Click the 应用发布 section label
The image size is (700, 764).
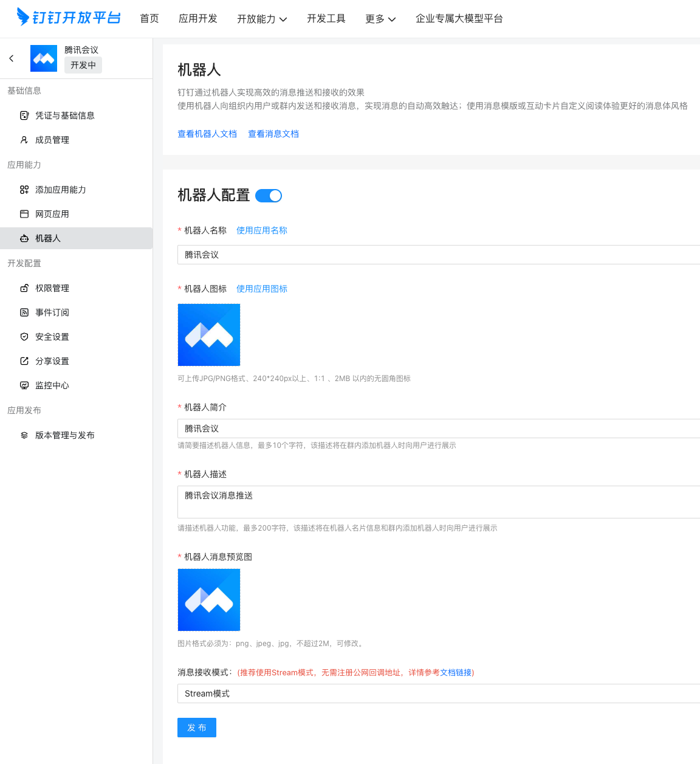24,410
